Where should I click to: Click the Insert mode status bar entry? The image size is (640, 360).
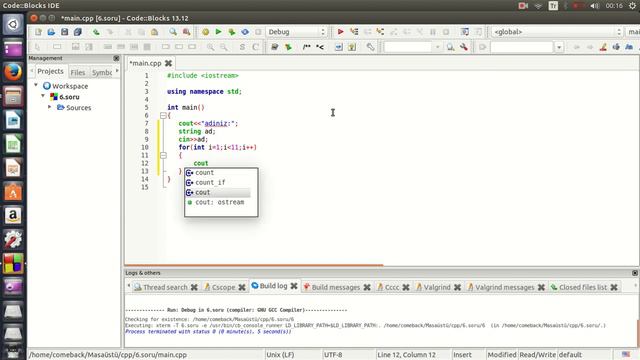(x=462, y=355)
